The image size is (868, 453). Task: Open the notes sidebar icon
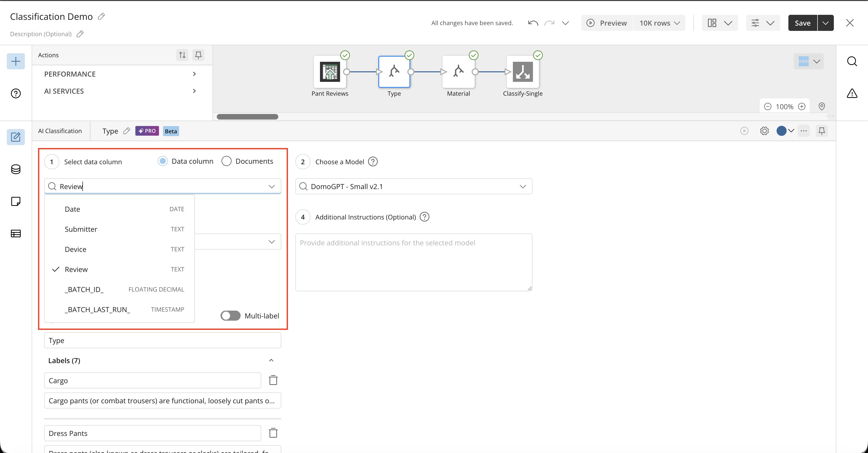(x=16, y=201)
